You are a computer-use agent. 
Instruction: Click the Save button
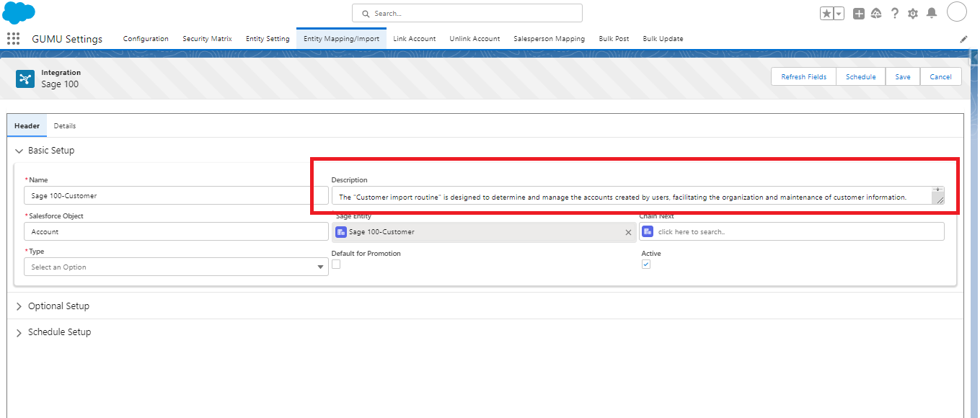click(903, 77)
